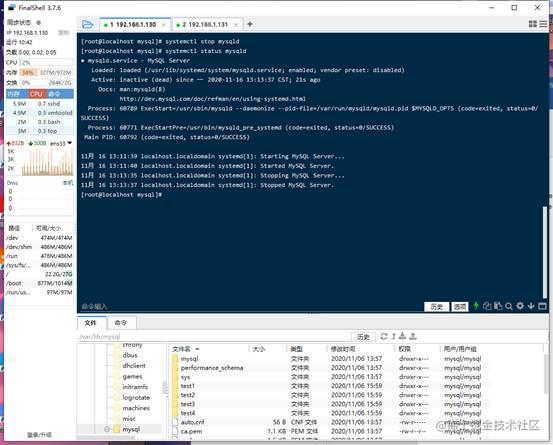Click 登录/升级 link
This screenshot has height=445, width=553.
(39, 434)
